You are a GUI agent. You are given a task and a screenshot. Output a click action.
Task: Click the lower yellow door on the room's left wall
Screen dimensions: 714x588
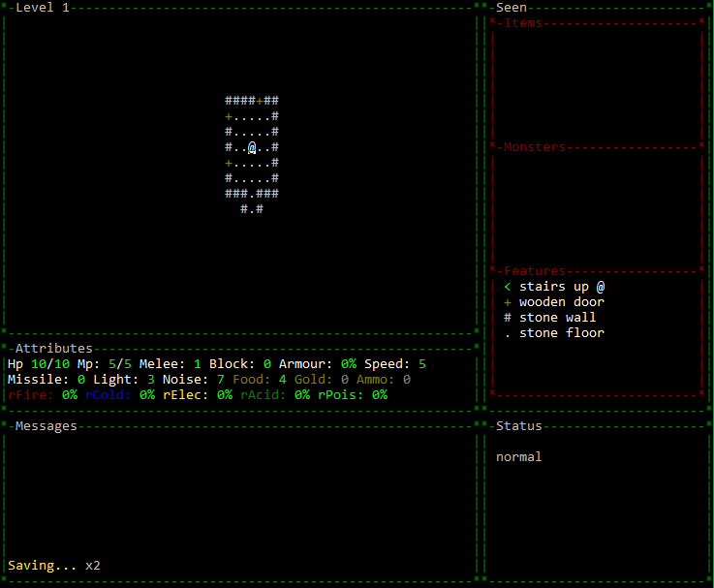229,163
